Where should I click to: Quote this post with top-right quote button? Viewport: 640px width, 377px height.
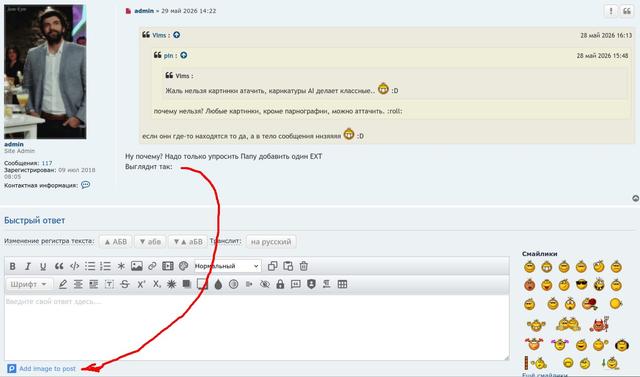(x=627, y=11)
